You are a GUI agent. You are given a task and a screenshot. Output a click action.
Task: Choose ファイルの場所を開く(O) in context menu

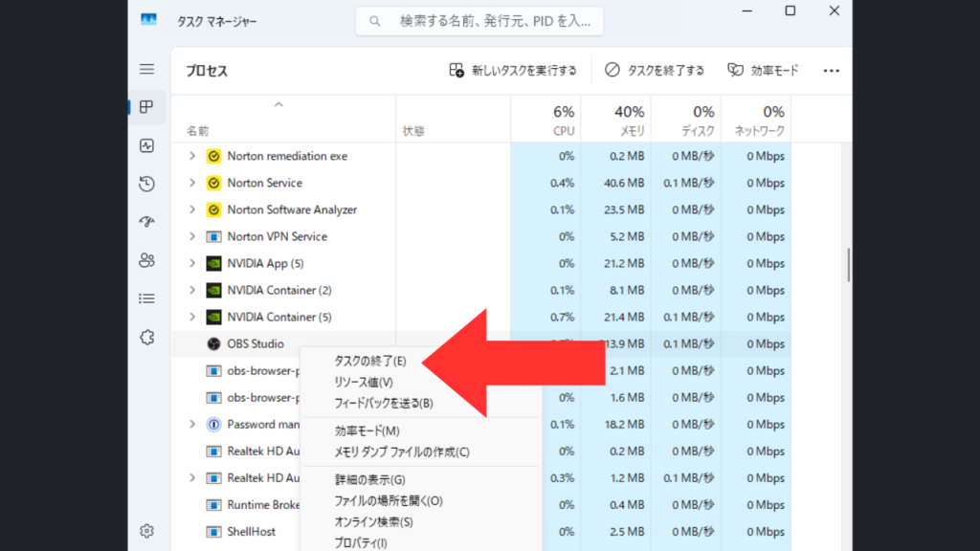[x=389, y=501]
